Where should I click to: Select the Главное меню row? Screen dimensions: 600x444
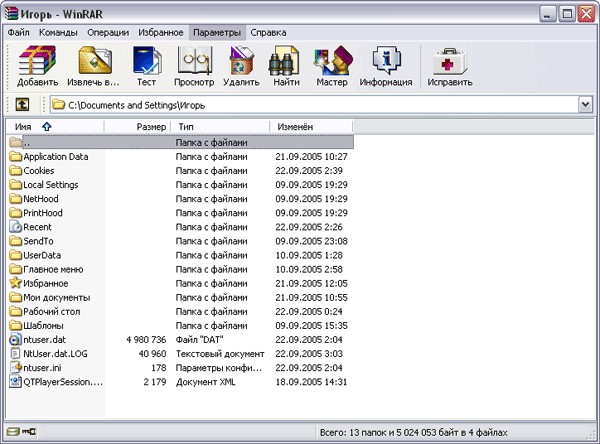180,269
